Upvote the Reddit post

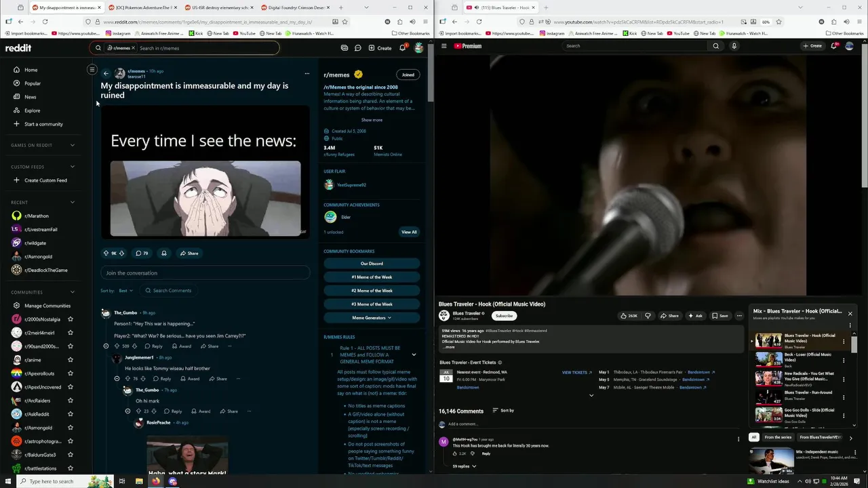coord(106,253)
